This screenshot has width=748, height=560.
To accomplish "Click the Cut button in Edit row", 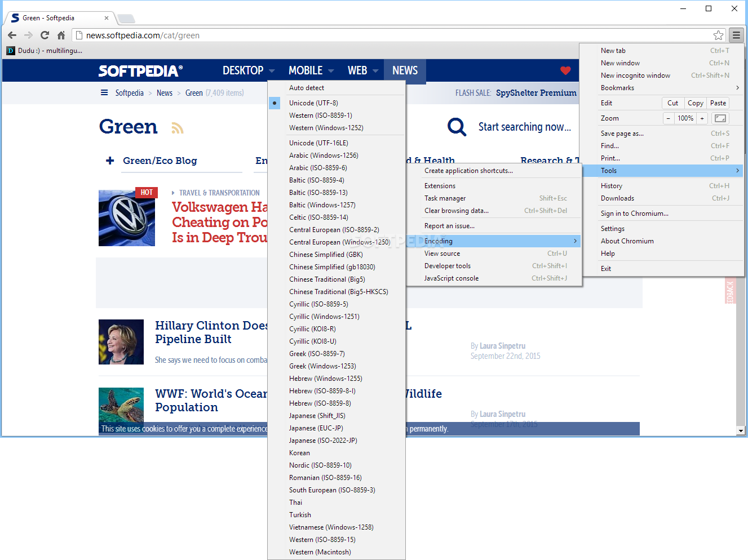I will click(x=672, y=103).
